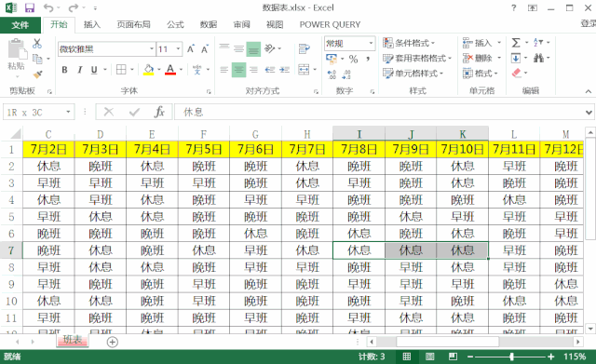
Task: Apply red font color A
Action: (x=170, y=70)
